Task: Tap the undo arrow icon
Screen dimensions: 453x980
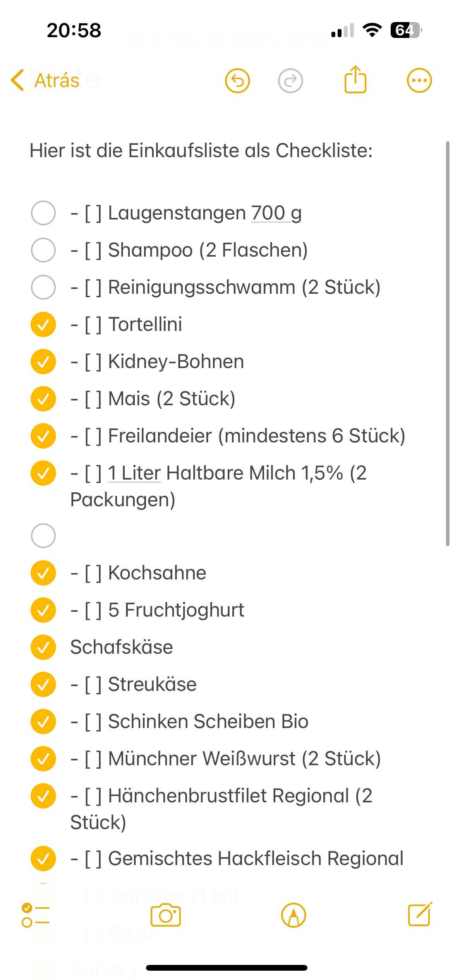Action: pyautogui.click(x=237, y=81)
